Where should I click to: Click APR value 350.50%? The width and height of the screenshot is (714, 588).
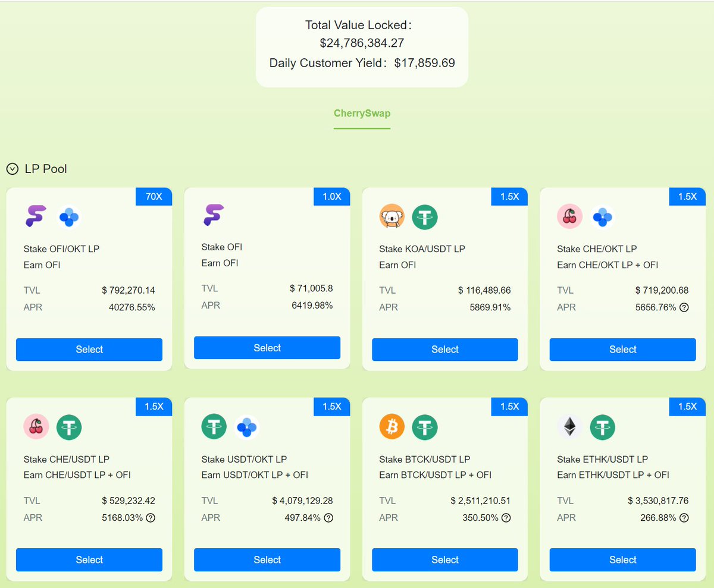coord(480,517)
